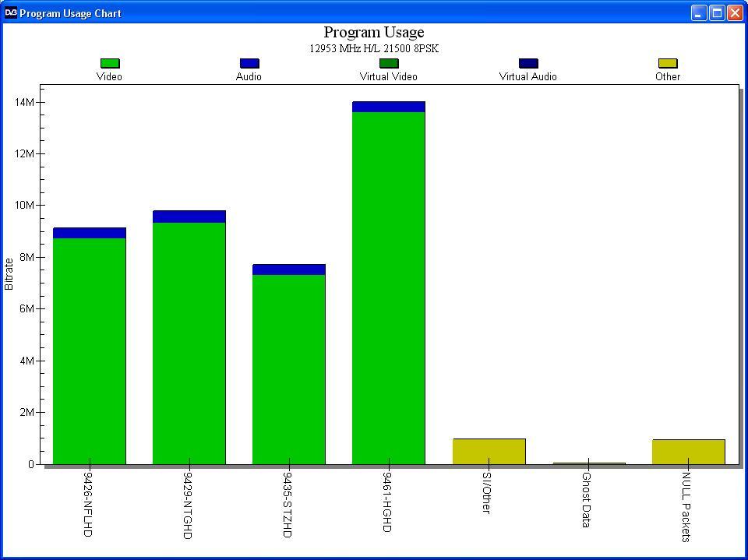Minimize the Program Usage Chart window
Viewport: 748px width, 560px height.
pyautogui.click(x=699, y=13)
